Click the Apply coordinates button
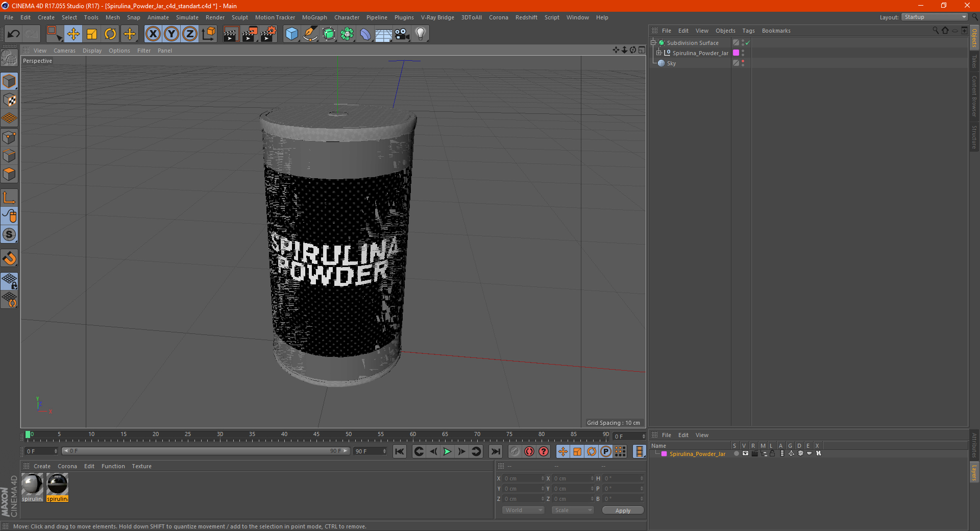This screenshot has width=980, height=531. [623, 511]
